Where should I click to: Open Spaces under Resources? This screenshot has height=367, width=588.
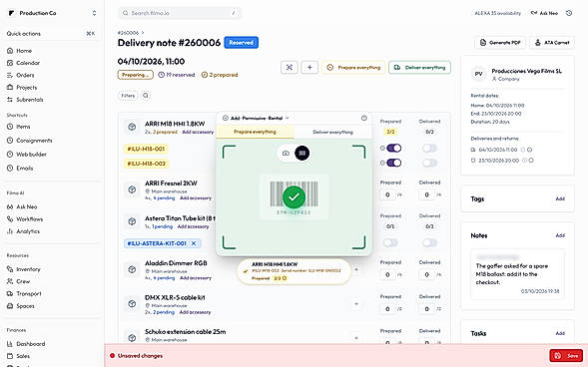coord(21,306)
